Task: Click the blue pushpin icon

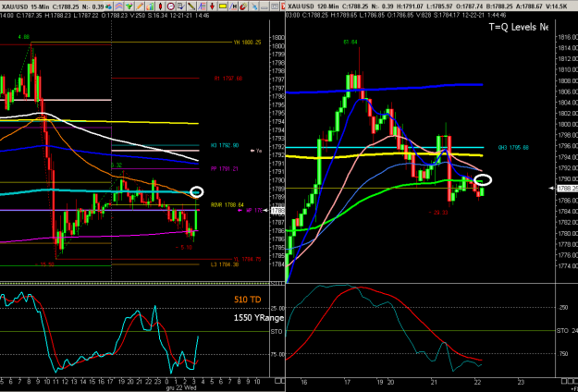Action: (x=253, y=6)
